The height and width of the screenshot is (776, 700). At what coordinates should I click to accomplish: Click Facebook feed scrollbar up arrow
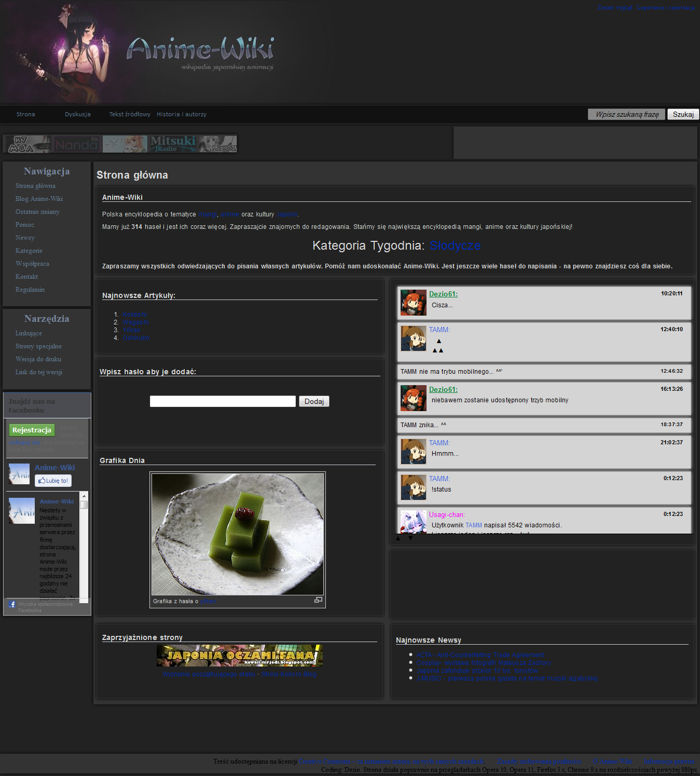point(84,496)
